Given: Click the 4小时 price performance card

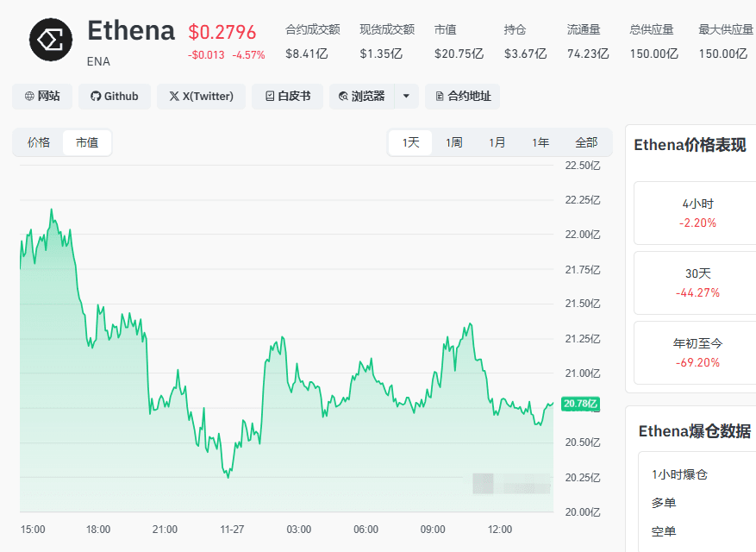Looking at the screenshot, I should pos(697,213).
